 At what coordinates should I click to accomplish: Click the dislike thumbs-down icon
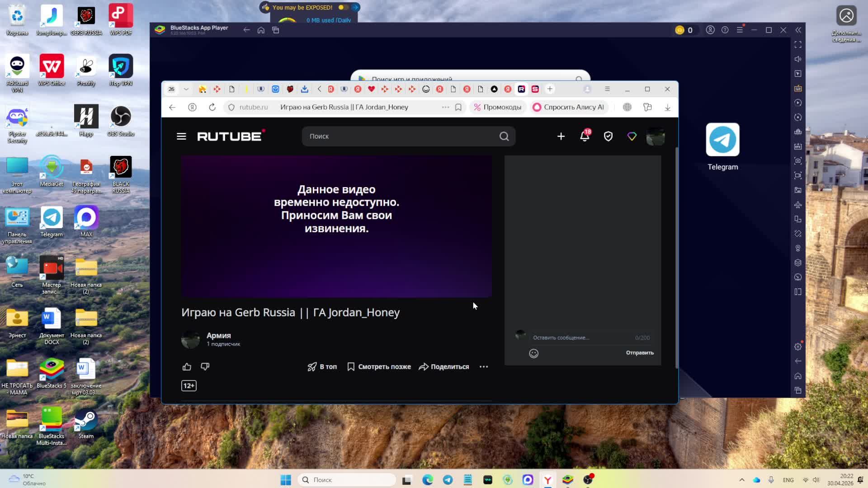(x=205, y=366)
